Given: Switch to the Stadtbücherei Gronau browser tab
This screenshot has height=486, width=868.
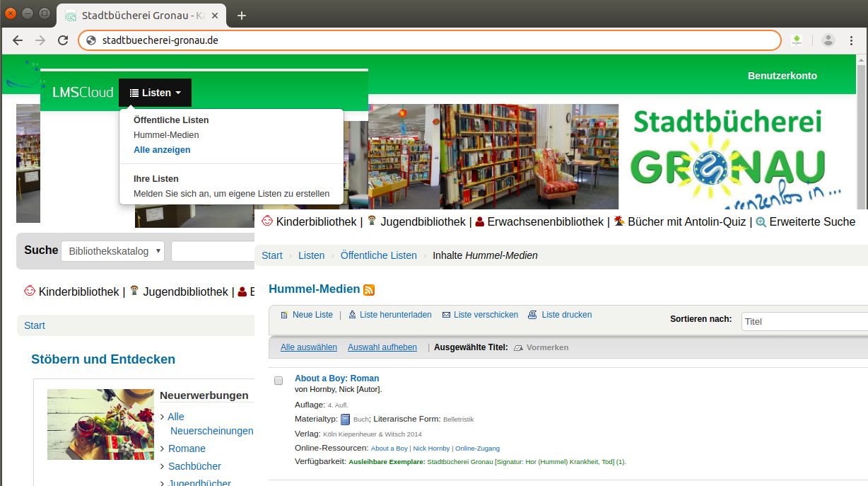Looking at the screenshot, I should [x=141, y=16].
